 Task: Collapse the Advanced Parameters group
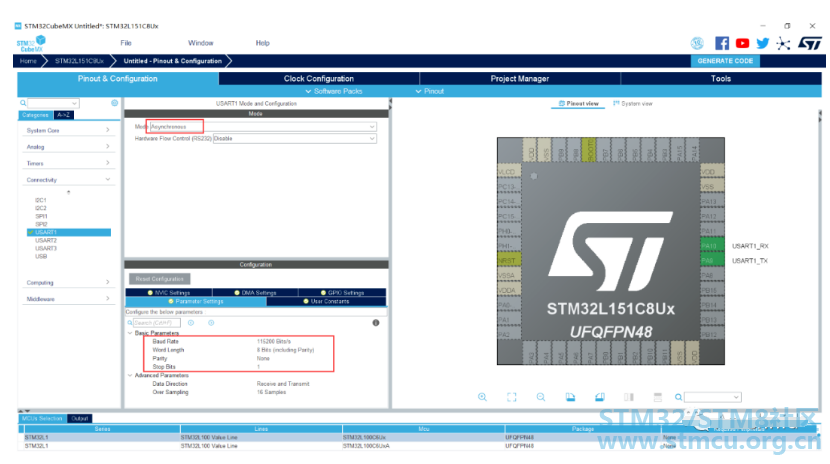click(x=130, y=375)
